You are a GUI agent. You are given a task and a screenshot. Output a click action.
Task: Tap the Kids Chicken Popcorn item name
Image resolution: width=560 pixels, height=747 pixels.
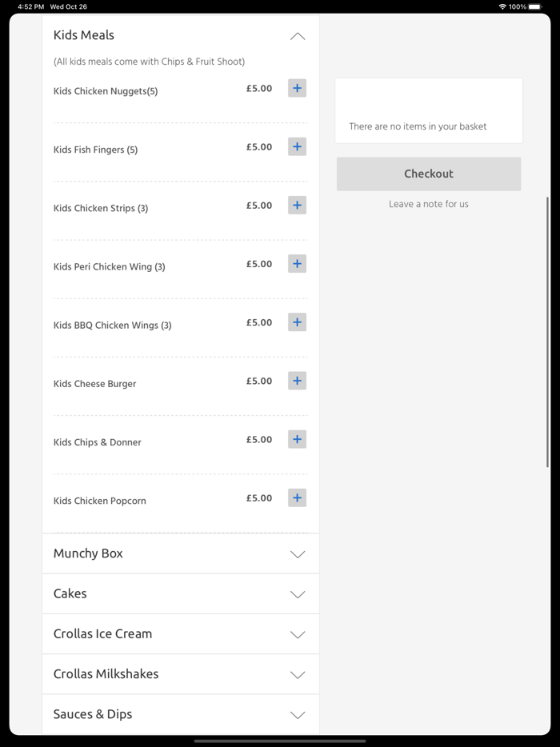(x=100, y=501)
